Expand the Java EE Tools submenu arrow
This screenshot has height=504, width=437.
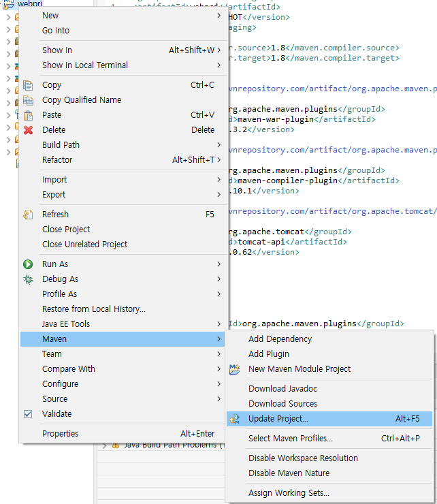pos(218,324)
